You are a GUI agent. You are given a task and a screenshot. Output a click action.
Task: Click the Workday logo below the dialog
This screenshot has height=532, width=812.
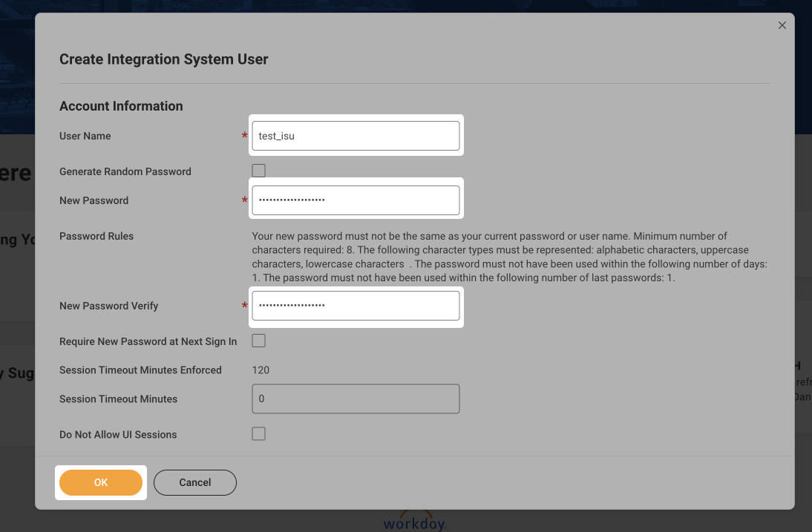click(414, 522)
